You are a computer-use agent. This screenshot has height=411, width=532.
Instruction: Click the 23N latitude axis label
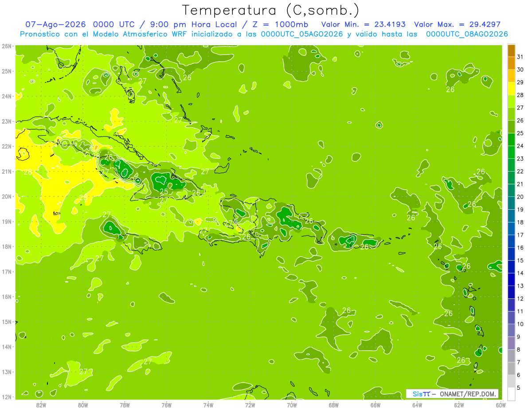click(x=7, y=121)
